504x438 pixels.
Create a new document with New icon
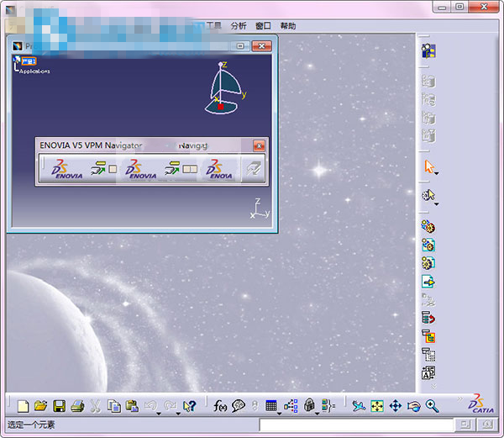[x=23, y=406]
